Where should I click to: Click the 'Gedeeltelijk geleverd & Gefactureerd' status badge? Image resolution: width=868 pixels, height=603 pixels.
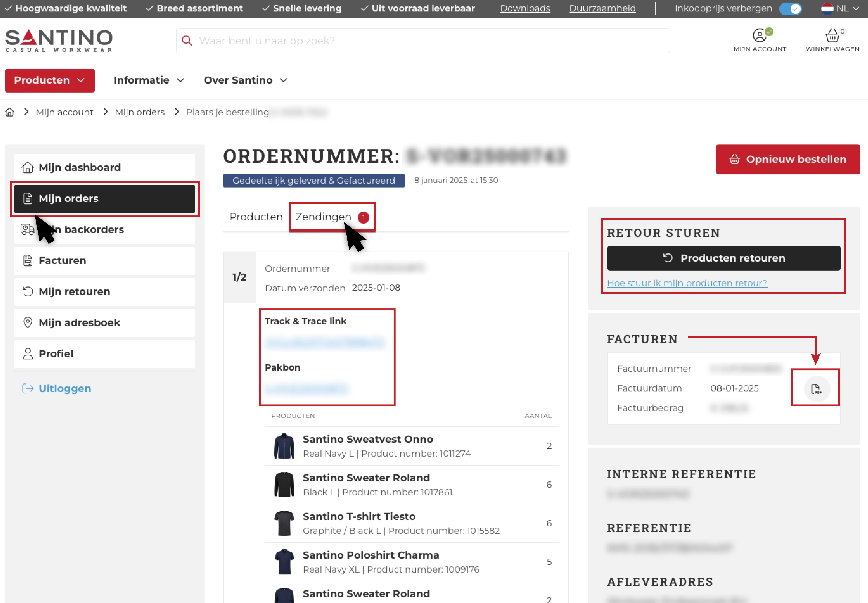(314, 181)
